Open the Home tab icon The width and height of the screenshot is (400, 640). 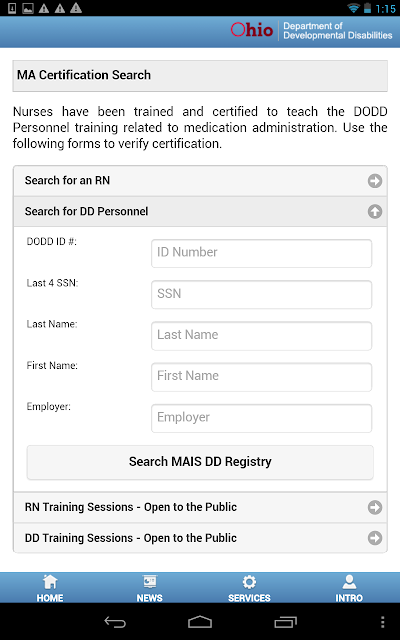point(50,582)
